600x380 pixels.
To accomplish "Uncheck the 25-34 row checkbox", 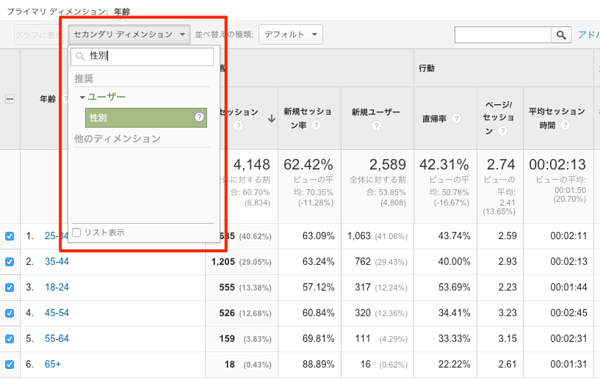I will pyautogui.click(x=10, y=236).
